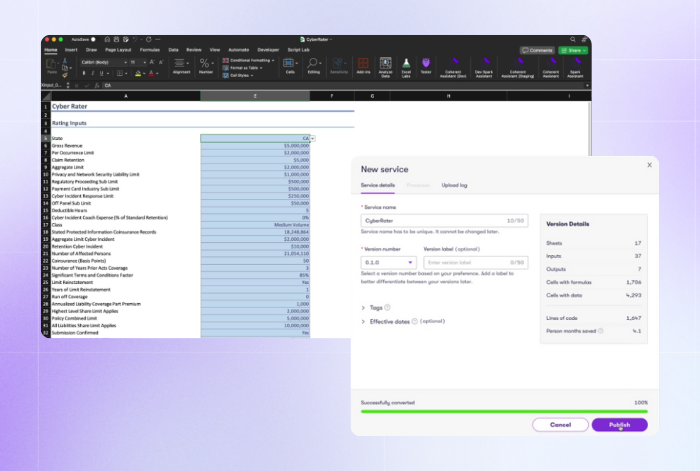Apply the yellow fill color
Image resolution: width=700 pixels, height=471 pixels.
click(x=138, y=73)
